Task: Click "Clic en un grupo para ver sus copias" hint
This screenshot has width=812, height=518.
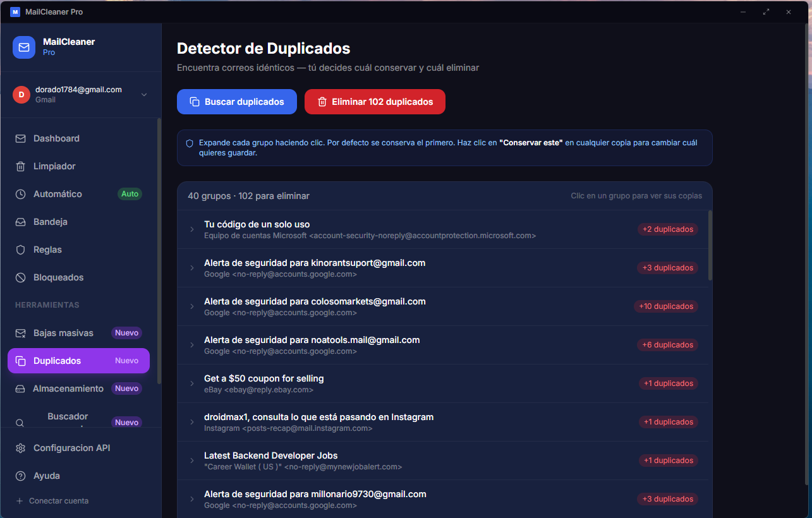Action: coord(636,196)
